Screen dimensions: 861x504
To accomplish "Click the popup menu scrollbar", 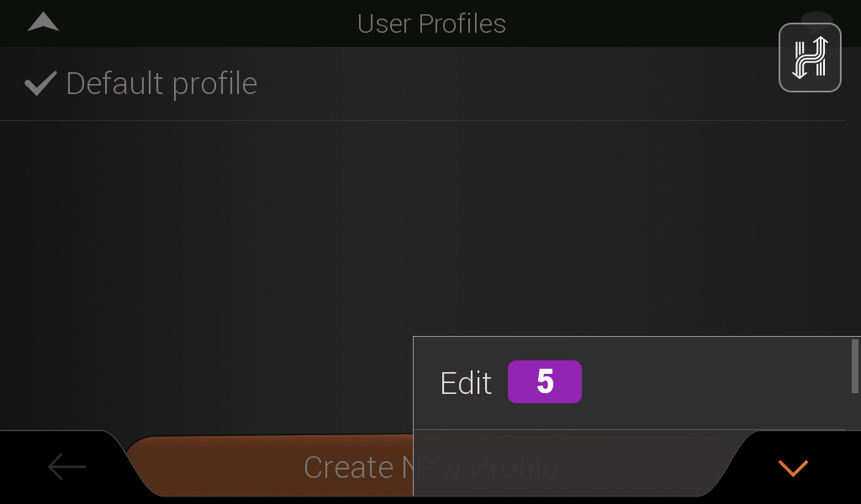I will (854, 365).
